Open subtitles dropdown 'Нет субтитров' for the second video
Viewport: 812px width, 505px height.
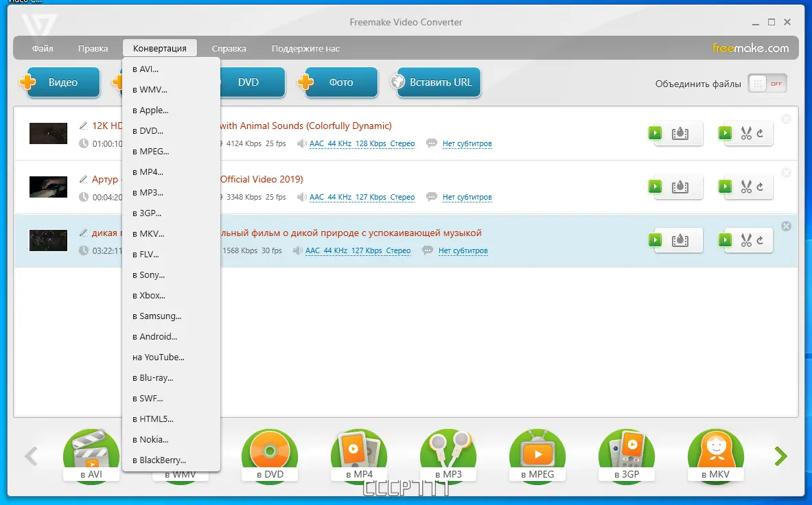[467, 197]
